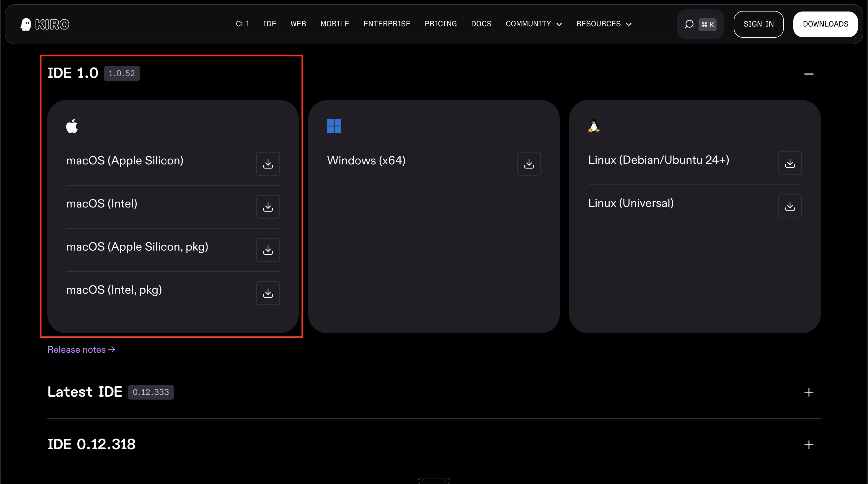Download Linux (Debian/Ubuntu 24+) package
868x484 pixels.
tap(790, 163)
